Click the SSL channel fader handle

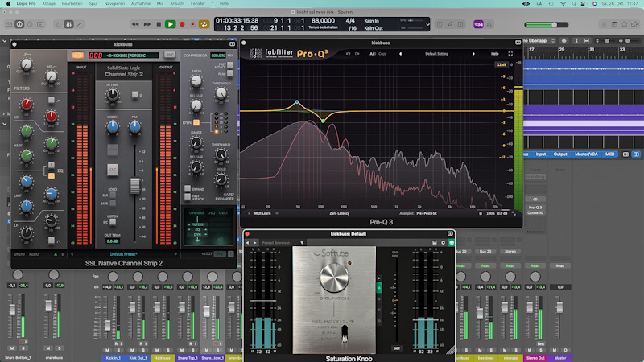pos(134,186)
